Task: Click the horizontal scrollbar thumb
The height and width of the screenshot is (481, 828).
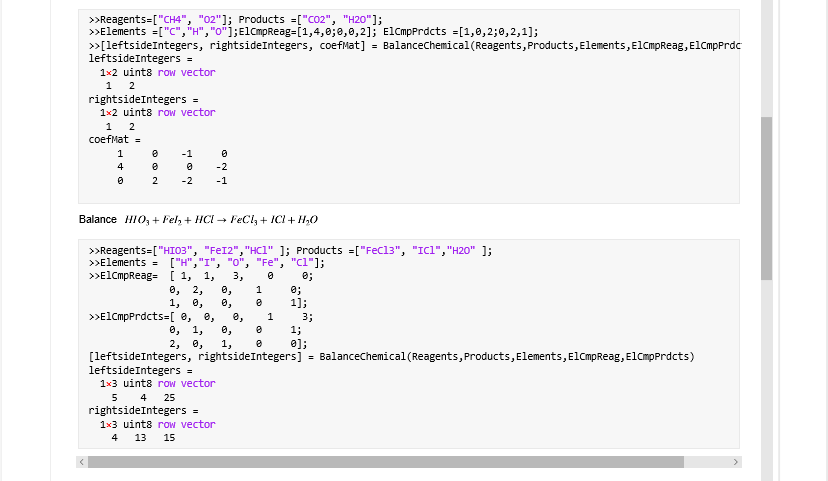Action: 385,462
